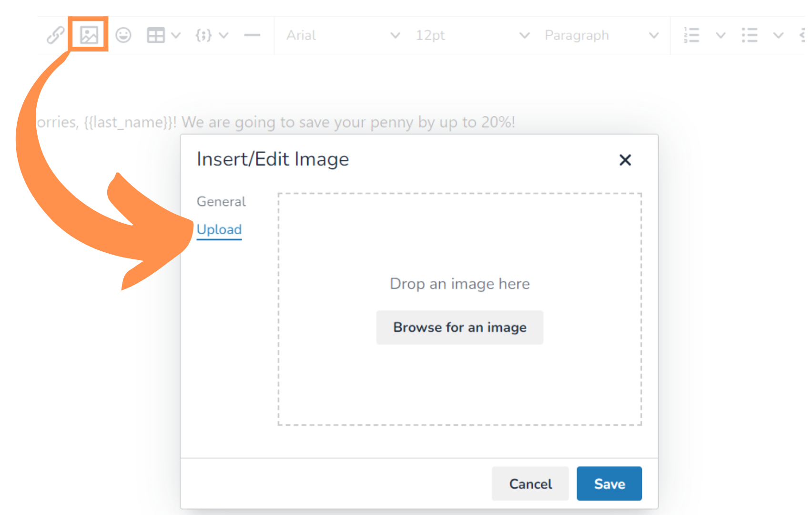This screenshot has height=515, width=812.
Task: Open the emoji picker icon
Action: click(x=123, y=35)
